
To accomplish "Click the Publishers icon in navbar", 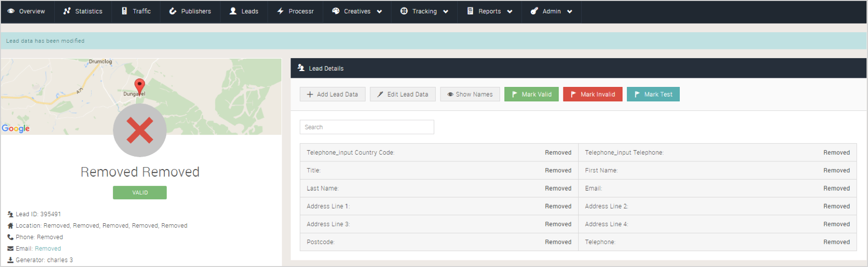I will (173, 11).
